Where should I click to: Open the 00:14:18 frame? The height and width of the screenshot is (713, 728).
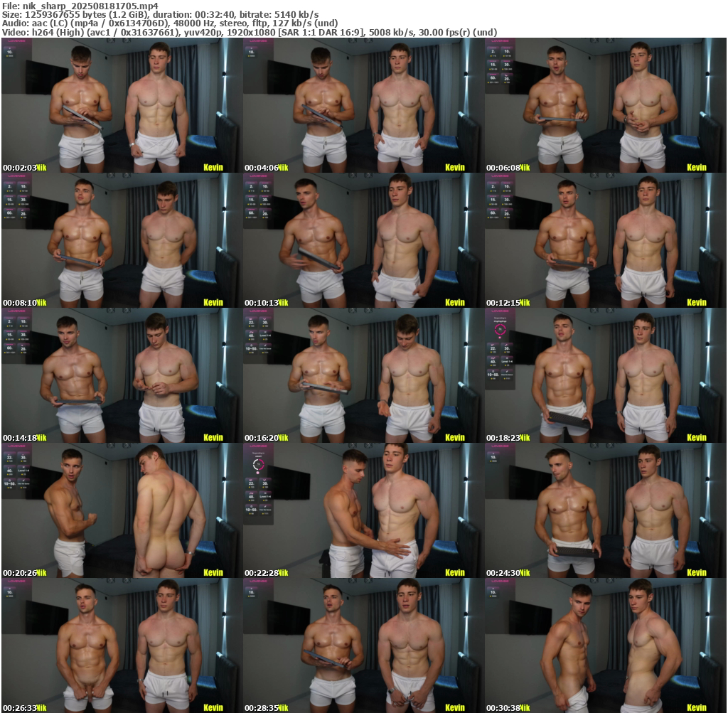[x=121, y=375]
